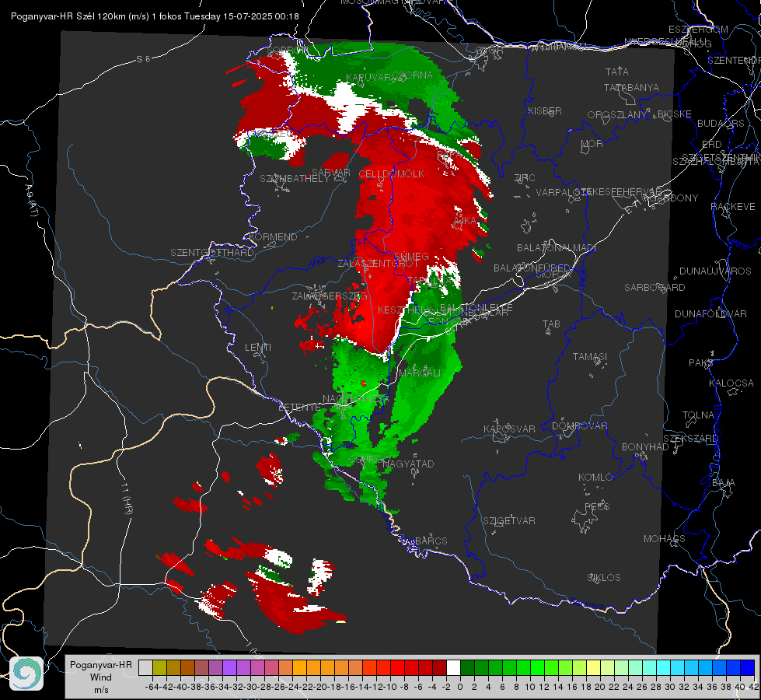761x700 pixels.
Task: Pick the dark green swatch at 0-2
Action: pos(467,667)
